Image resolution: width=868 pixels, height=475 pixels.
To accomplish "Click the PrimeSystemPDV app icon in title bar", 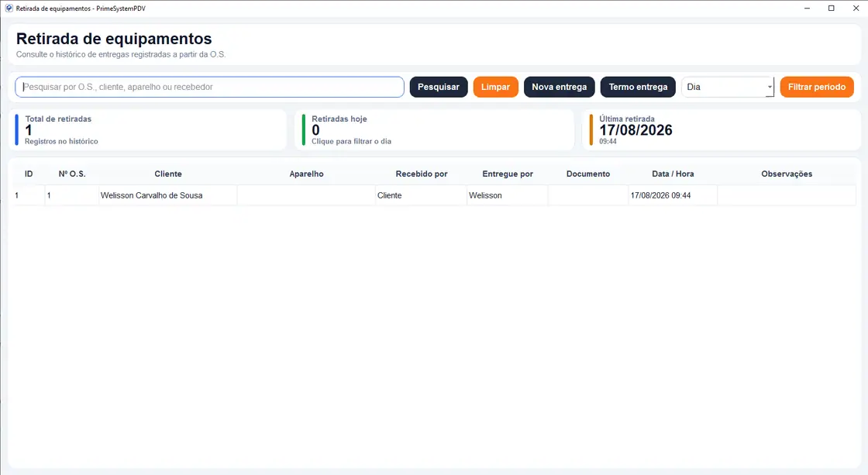I will (9, 9).
